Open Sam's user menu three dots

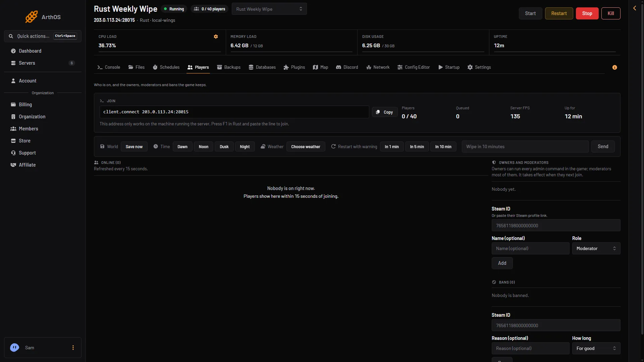[x=73, y=348]
